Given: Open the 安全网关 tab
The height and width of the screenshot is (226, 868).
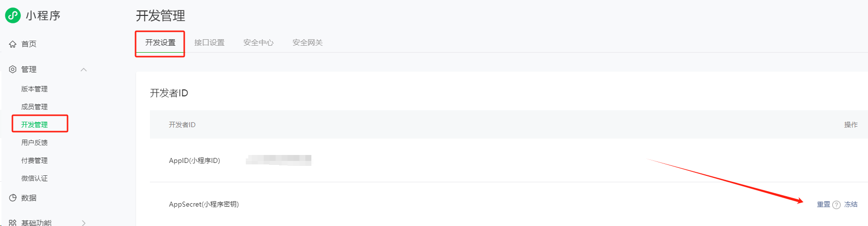Looking at the screenshot, I should click(307, 43).
